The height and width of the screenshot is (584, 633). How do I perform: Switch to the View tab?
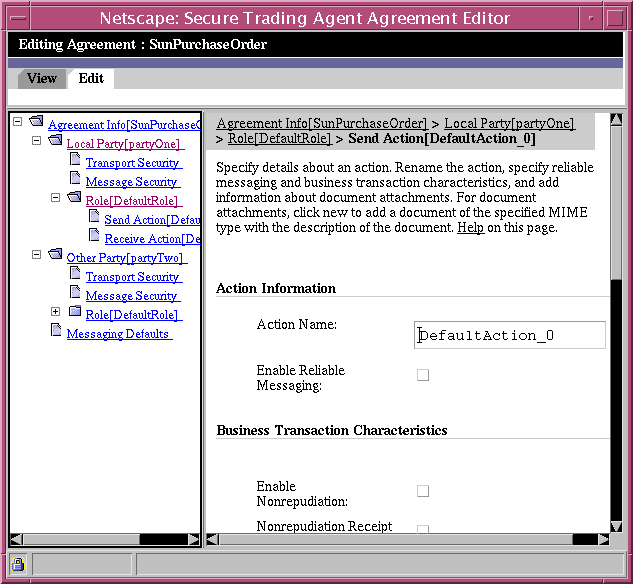(x=42, y=78)
